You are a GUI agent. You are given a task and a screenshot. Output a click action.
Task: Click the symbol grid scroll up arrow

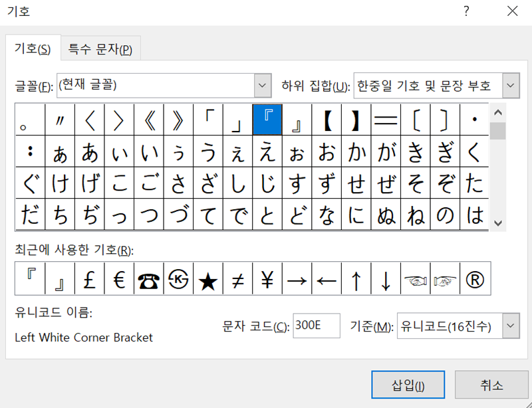point(497,112)
